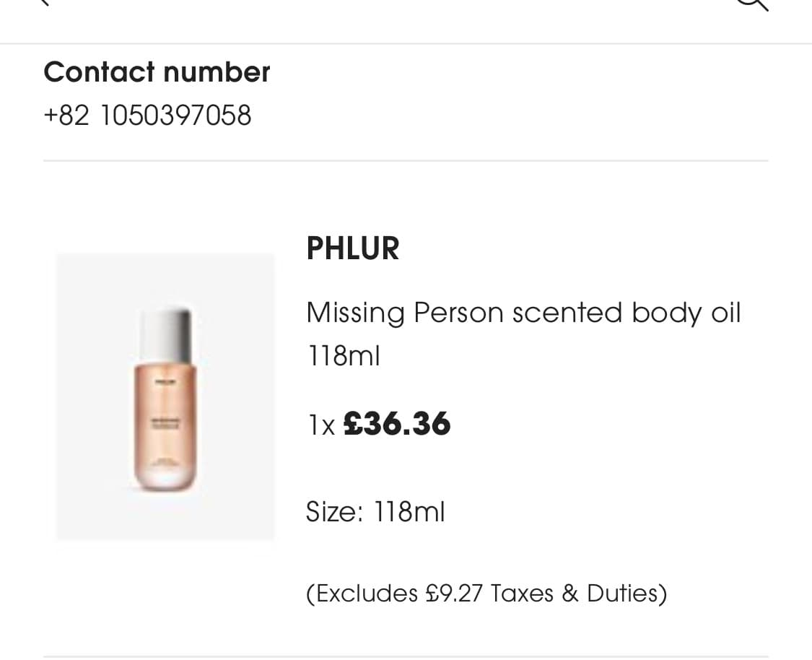This screenshot has height=660, width=812.
Task: Click the 118ml size text under product name
Action: coord(343,355)
